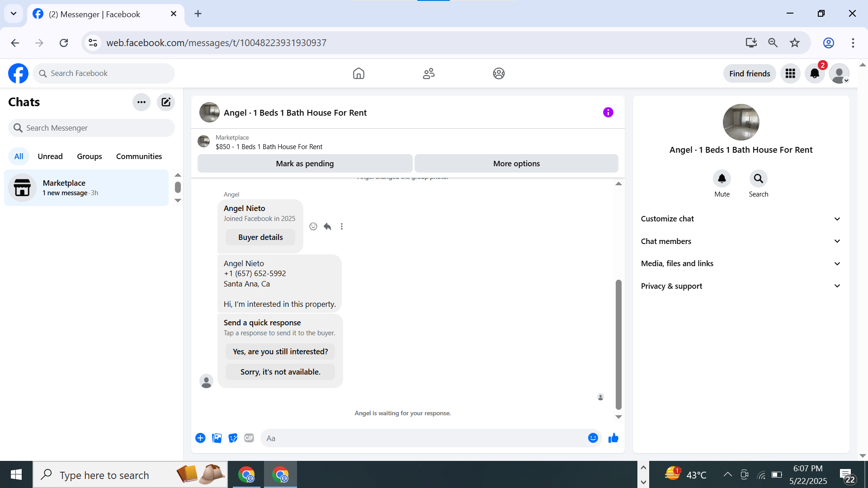The height and width of the screenshot is (488, 868).
Task: Send 'Yes, are you still interested?' response
Action: click(x=280, y=352)
